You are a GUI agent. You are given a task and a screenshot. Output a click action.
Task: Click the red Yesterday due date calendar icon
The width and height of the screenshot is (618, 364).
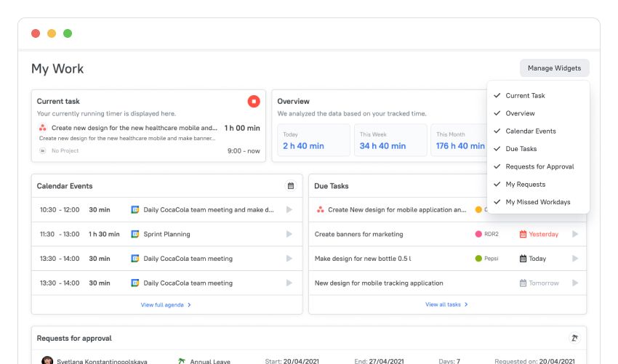(523, 234)
